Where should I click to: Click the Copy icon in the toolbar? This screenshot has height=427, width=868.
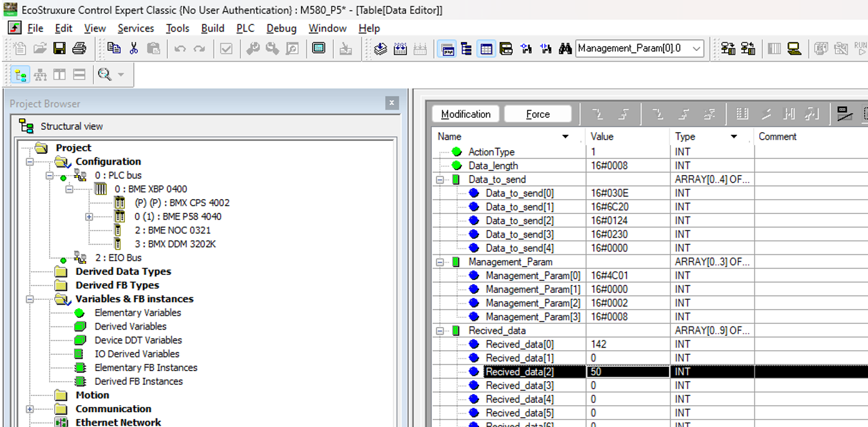[114, 48]
